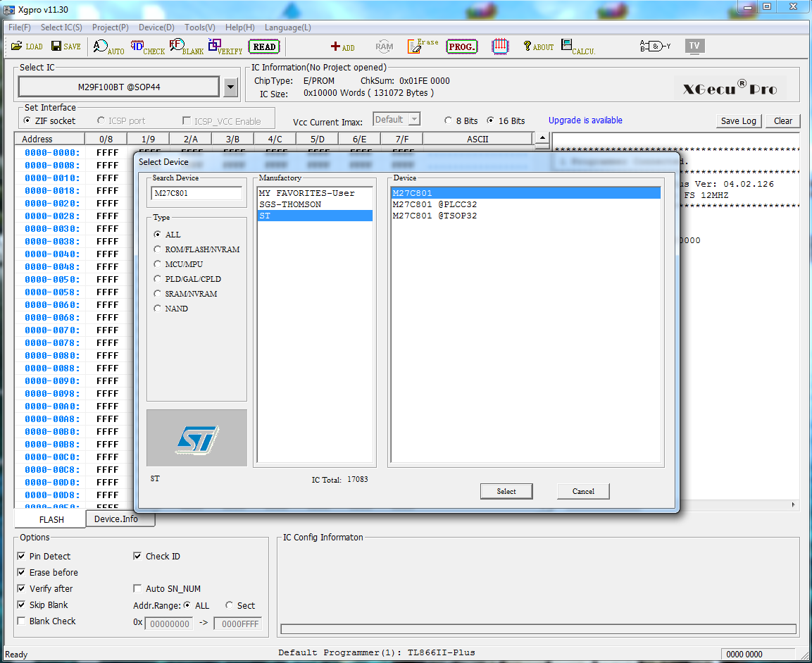Switch to the FLASH tab

point(51,519)
